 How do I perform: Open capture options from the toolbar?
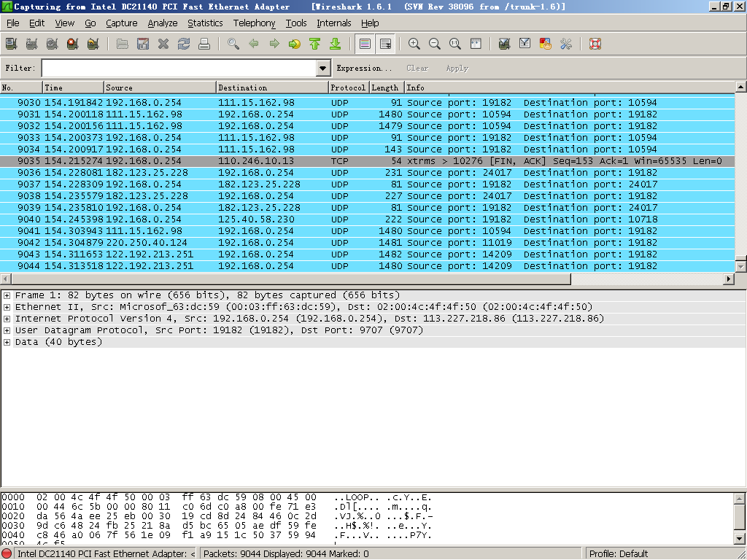tap(32, 44)
